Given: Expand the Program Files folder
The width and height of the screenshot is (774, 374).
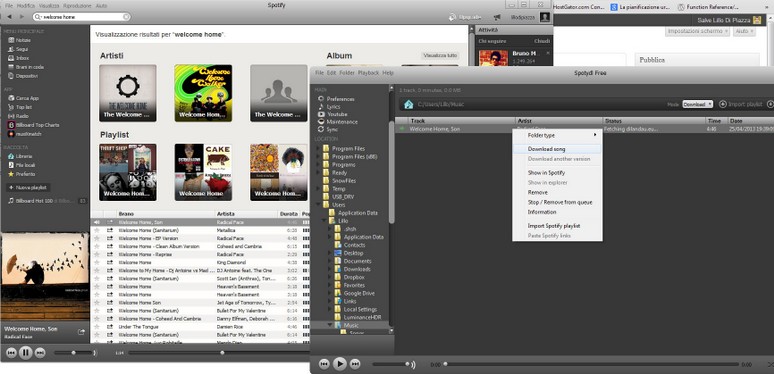Looking at the screenshot, I should click(x=318, y=149).
